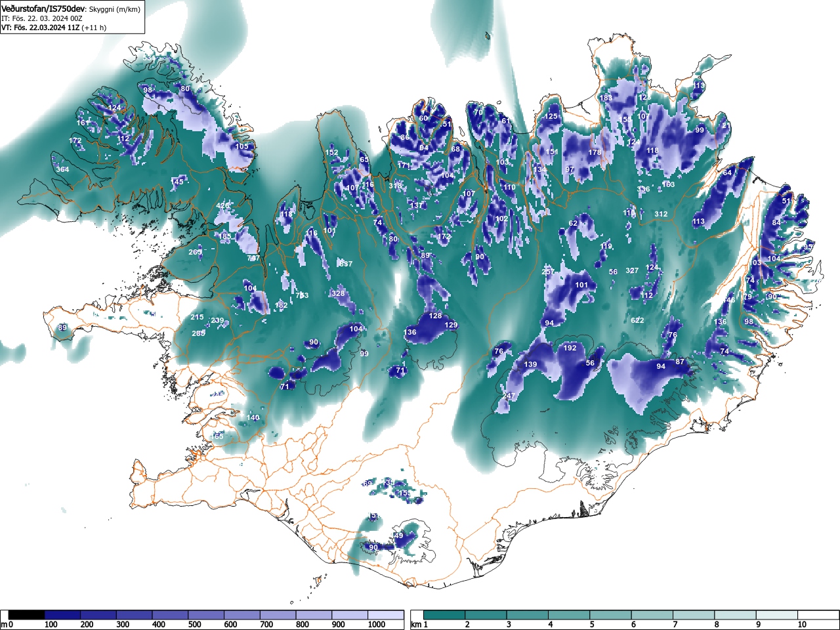840x630 pixels.
Task: Click the map value 192
Action: (570, 348)
